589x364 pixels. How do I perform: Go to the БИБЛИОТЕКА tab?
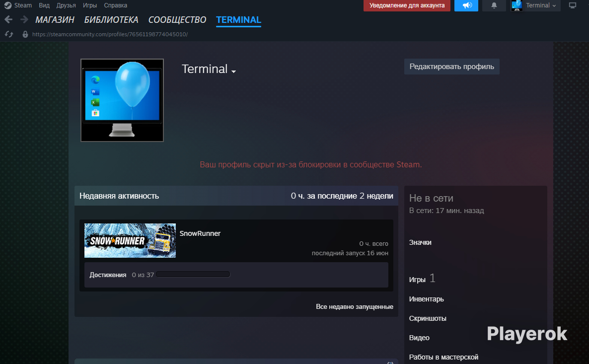tap(111, 19)
